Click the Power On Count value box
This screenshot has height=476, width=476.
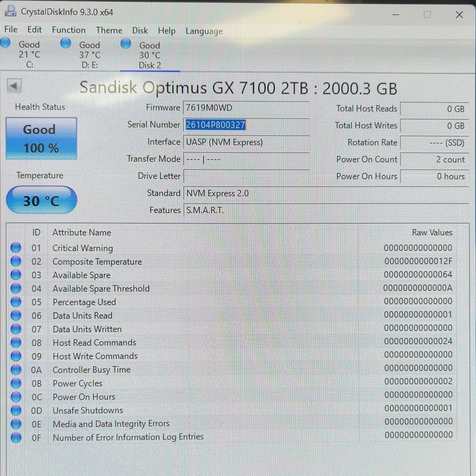(434, 160)
